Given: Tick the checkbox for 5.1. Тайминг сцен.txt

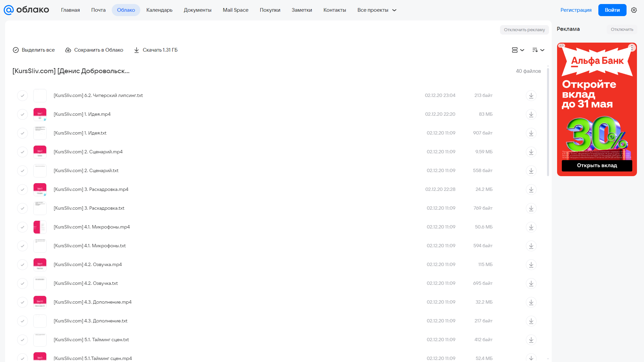Looking at the screenshot, I should pos(22,340).
